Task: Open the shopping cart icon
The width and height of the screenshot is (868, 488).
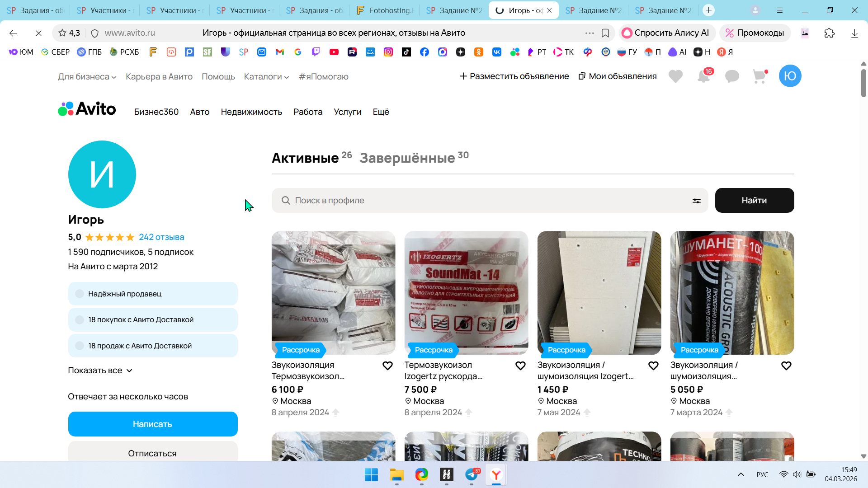Action: click(x=759, y=76)
